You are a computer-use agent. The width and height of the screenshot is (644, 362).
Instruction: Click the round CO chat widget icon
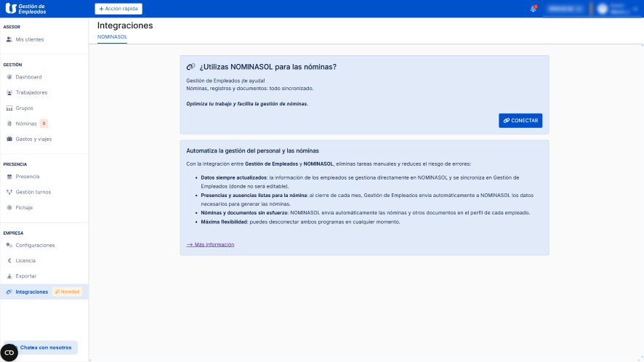coord(9,353)
